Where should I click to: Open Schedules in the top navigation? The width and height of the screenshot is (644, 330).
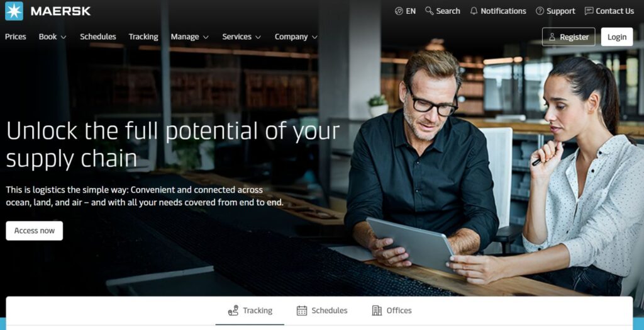[x=97, y=37]
